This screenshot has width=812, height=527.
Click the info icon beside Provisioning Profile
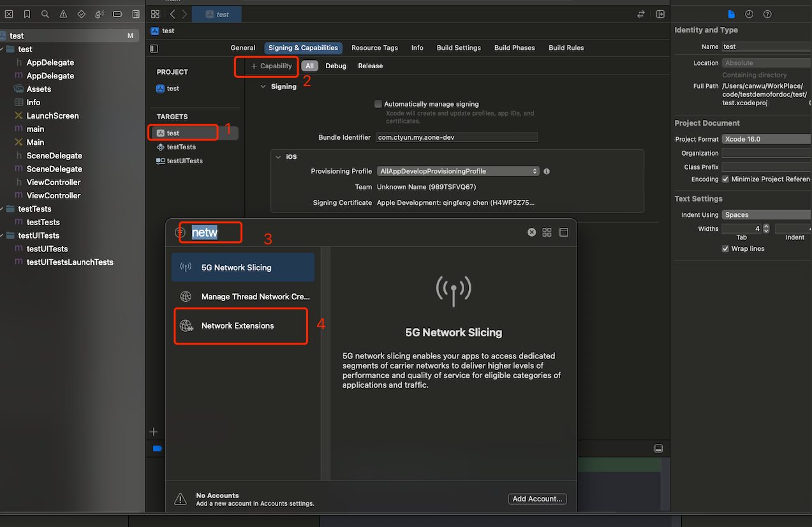click(x=547, y=171)
